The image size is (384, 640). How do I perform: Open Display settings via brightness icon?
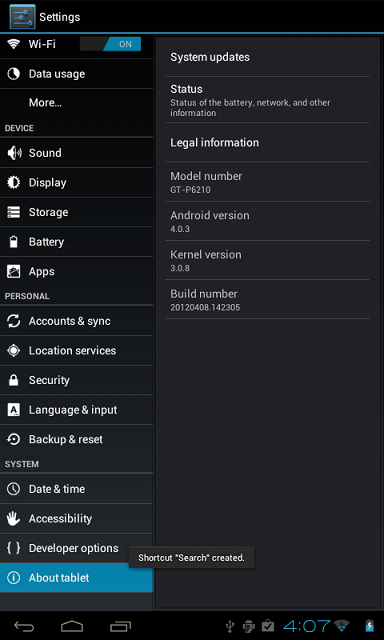pyautogui.click(x=13, y=182)
